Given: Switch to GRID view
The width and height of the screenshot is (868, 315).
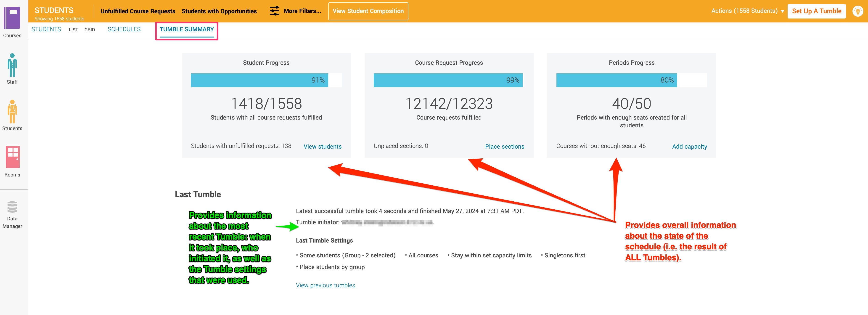Looking at the screenshot, I should pos(90,30).
